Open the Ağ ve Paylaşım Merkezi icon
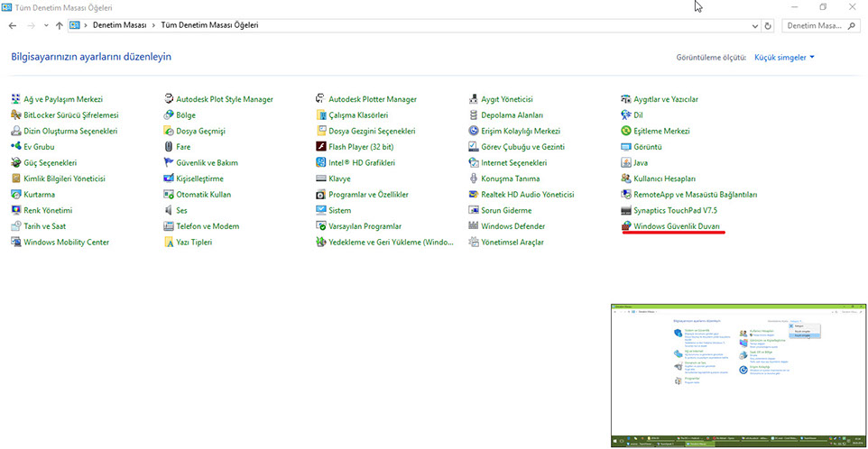Image resolution: width=868 pixels, height=449 pixels. [x=15, y=99]
